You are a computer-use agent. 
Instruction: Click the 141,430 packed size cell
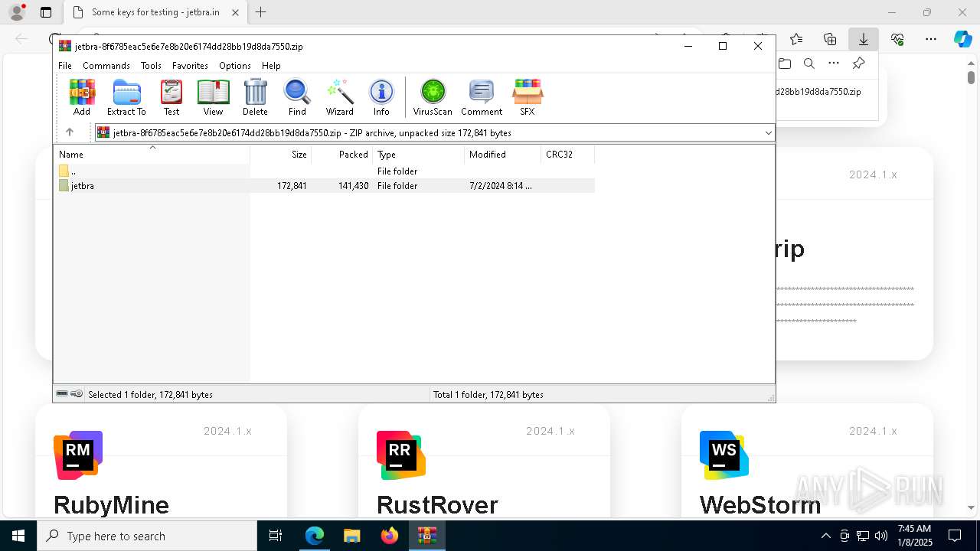tap(353, 186)
